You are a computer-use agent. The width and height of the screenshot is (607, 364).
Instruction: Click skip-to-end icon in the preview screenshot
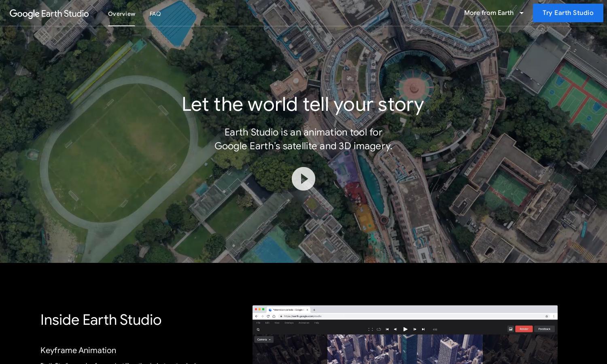point(423,329)
